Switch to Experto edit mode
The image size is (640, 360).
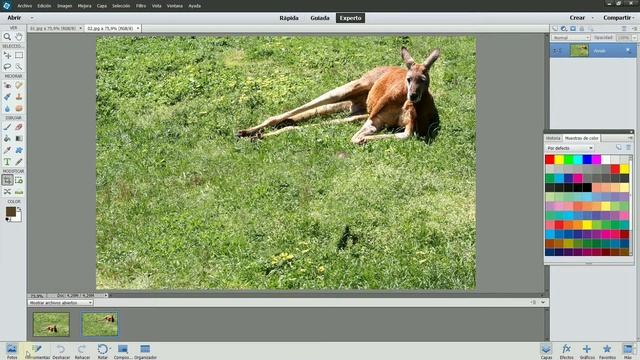[351, 18]
